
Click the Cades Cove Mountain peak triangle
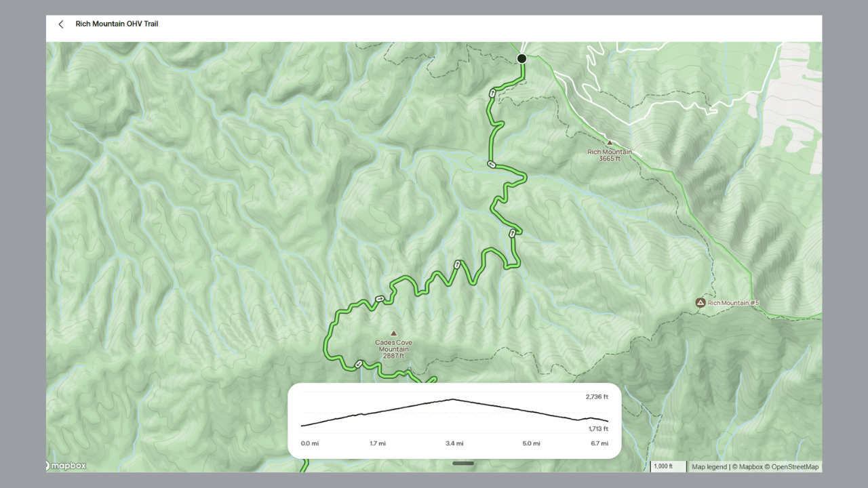click(x=393, y=333)
